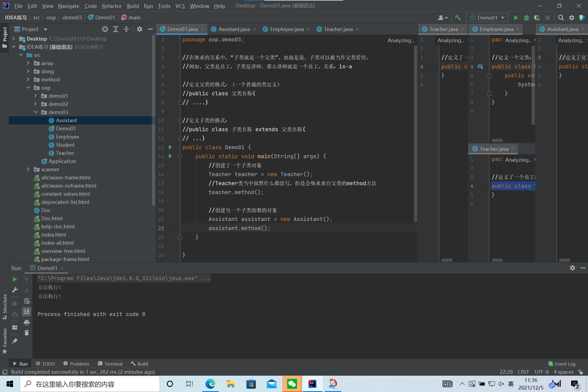This screenshot has height=392, width=588.
Task: Open the Terminal tool window button
Action: pos(110,364)
